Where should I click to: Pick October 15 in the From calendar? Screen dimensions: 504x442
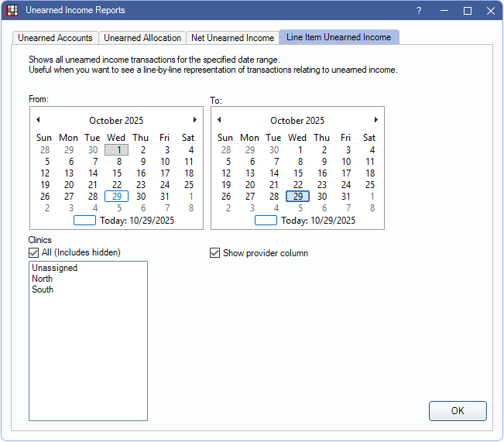point(117,173)
